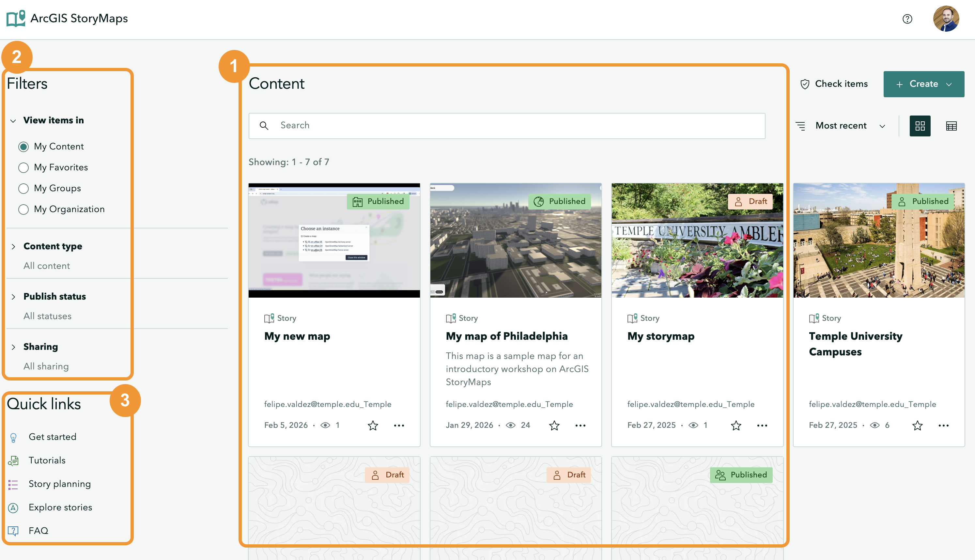Click the Story planning list icon
The width and height of the screenshot is (975, 560).
point(13,484)
